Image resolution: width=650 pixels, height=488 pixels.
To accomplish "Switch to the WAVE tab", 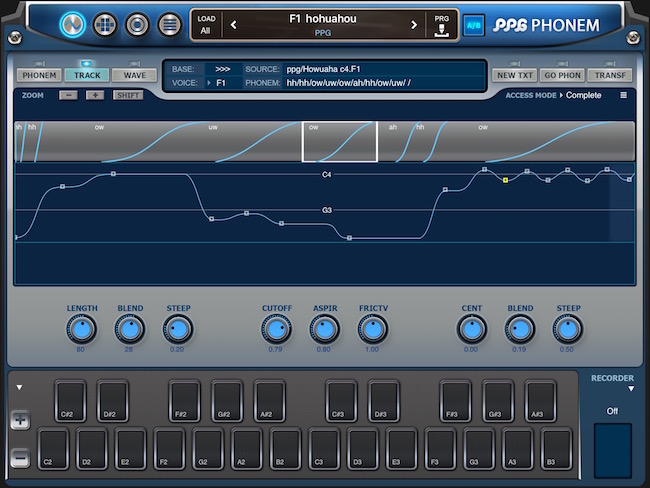I will click(135, 75).
